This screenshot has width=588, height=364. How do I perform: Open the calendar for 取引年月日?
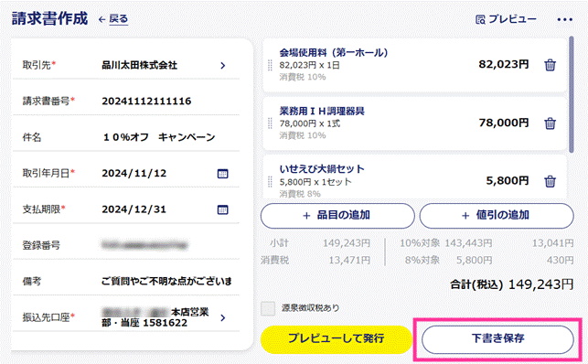(x=223, y=174)
